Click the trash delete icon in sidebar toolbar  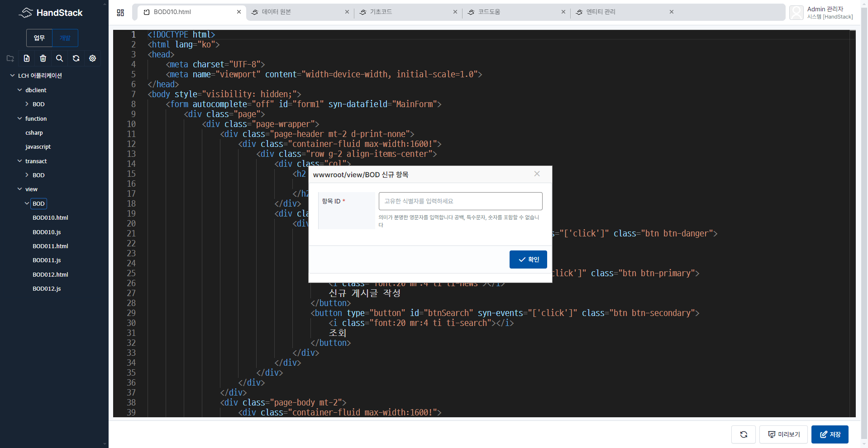pos(43,58)
